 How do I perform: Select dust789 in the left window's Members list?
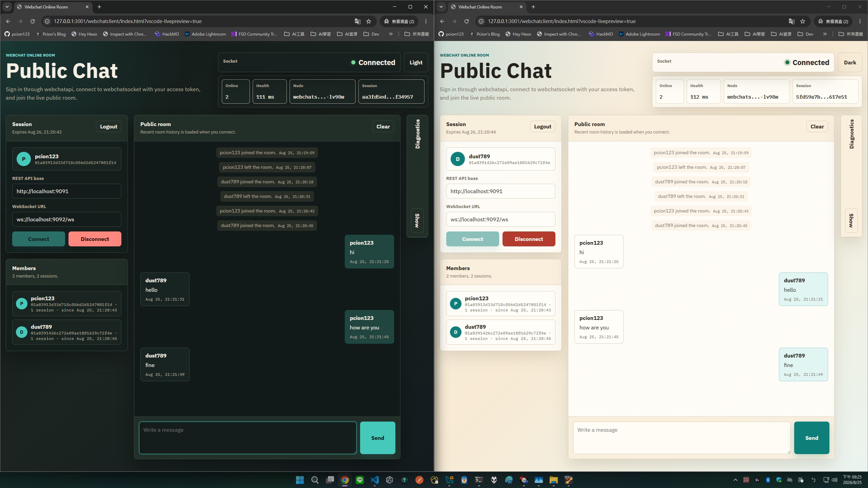66,332
